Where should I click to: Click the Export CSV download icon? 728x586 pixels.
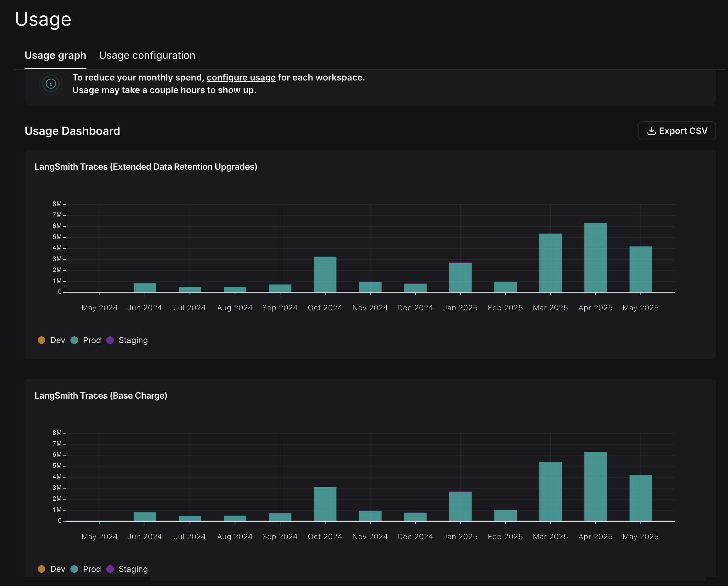(x=651, y=131)
